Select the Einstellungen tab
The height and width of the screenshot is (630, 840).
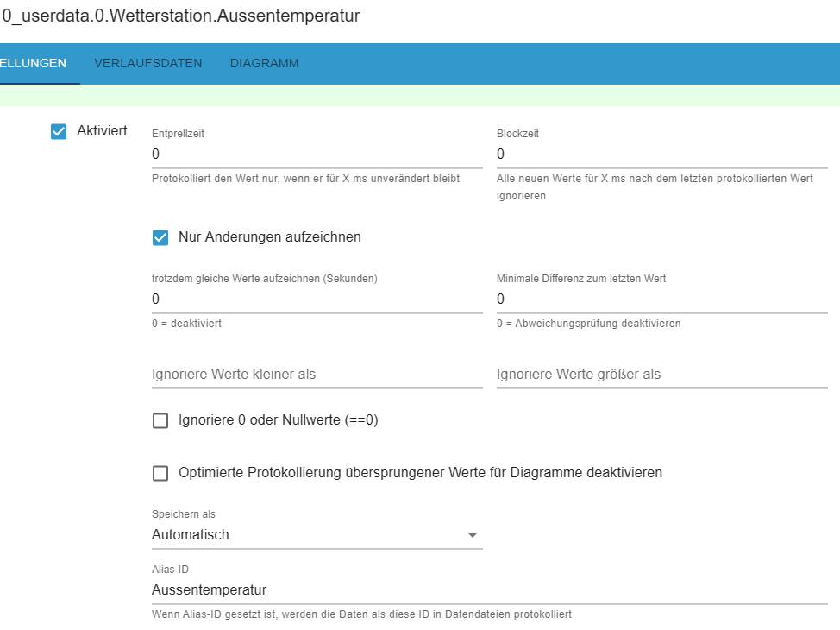pos(34,63)
